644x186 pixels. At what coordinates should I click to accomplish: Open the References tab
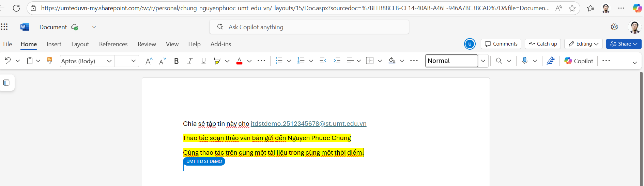tap(113, 44)
